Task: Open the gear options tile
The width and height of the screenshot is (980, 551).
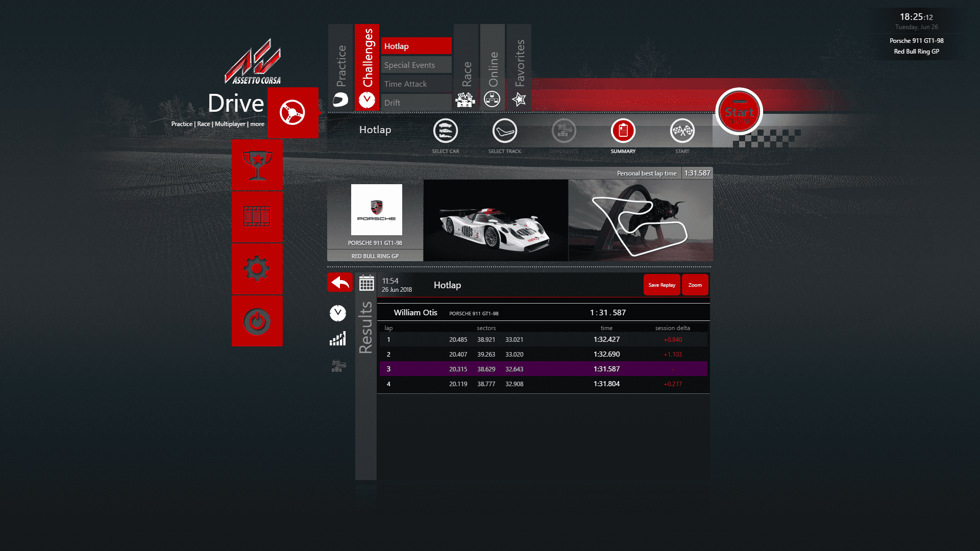Action: pyautogui.click(x=257, y=269)
